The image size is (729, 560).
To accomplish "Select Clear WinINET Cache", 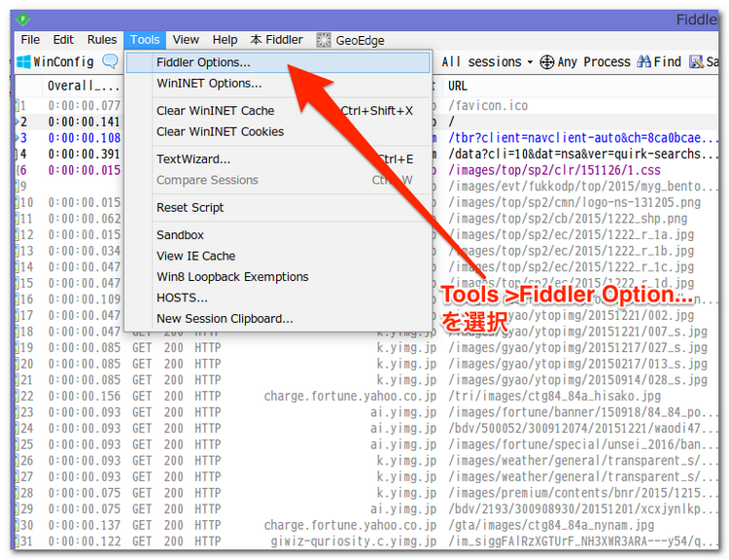I will pos(278,111).
